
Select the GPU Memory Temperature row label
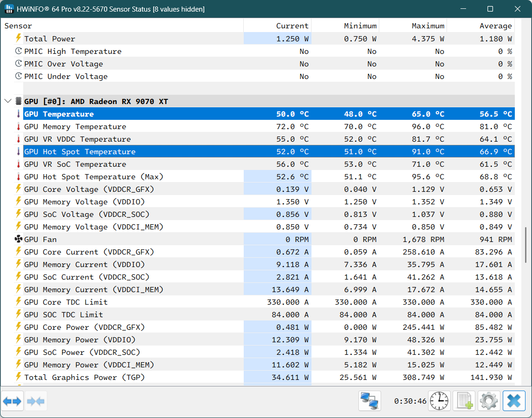pyautogui.click(x=75, y=127)
